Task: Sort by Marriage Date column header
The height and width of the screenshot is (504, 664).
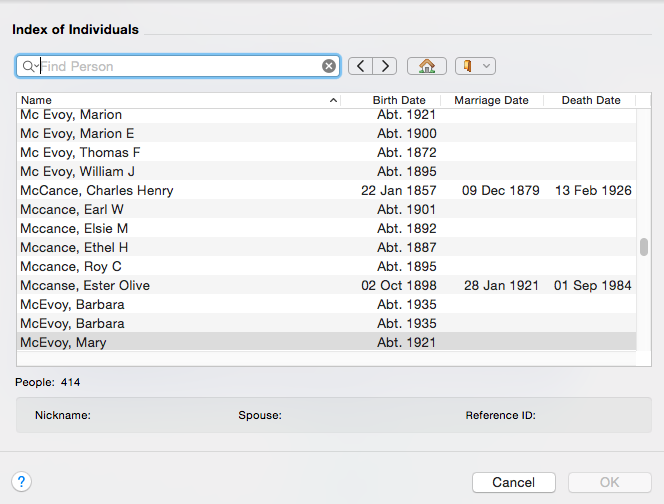Action: (x=491, y=100)
